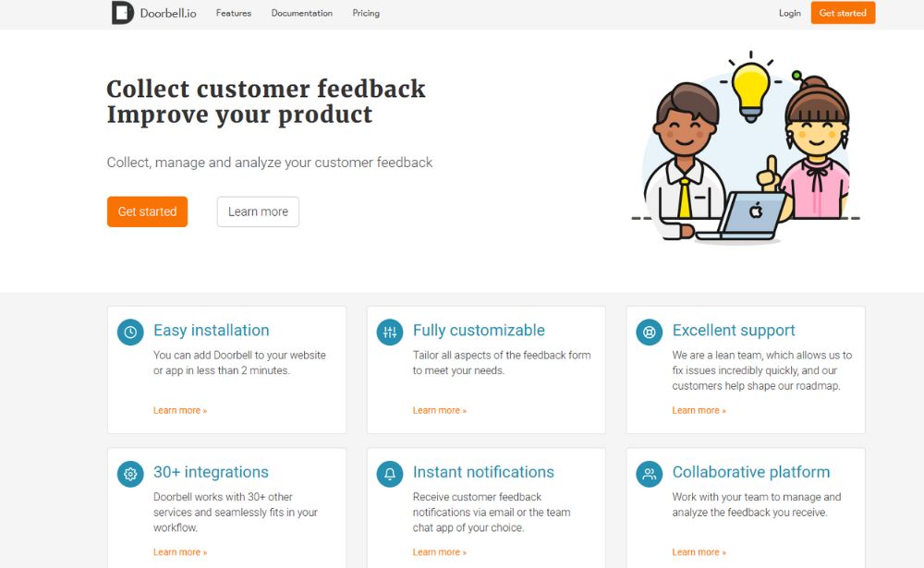Viewport: 924px width, 568px height.
Task: Go to the Pricing page
Action: [366, 13]
